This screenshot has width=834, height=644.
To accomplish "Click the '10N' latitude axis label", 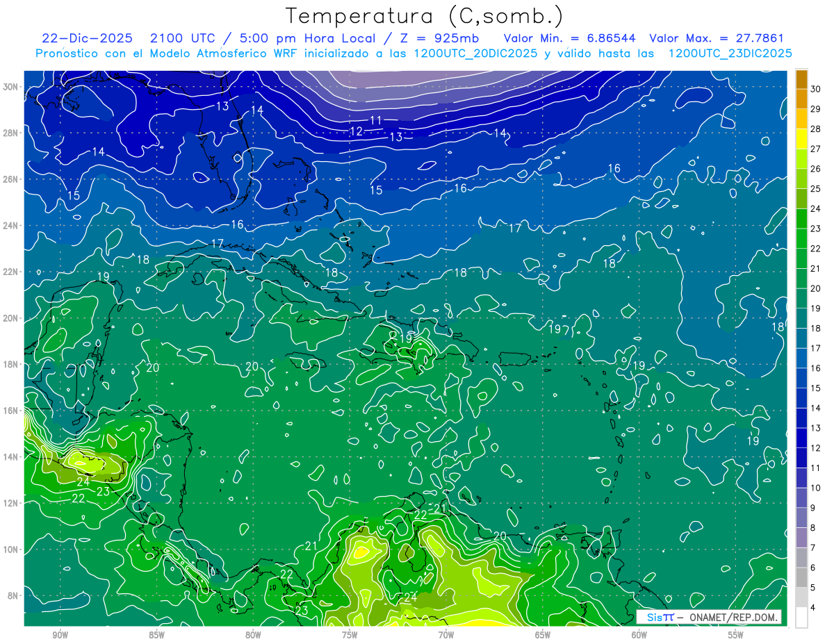I will 12,549.
